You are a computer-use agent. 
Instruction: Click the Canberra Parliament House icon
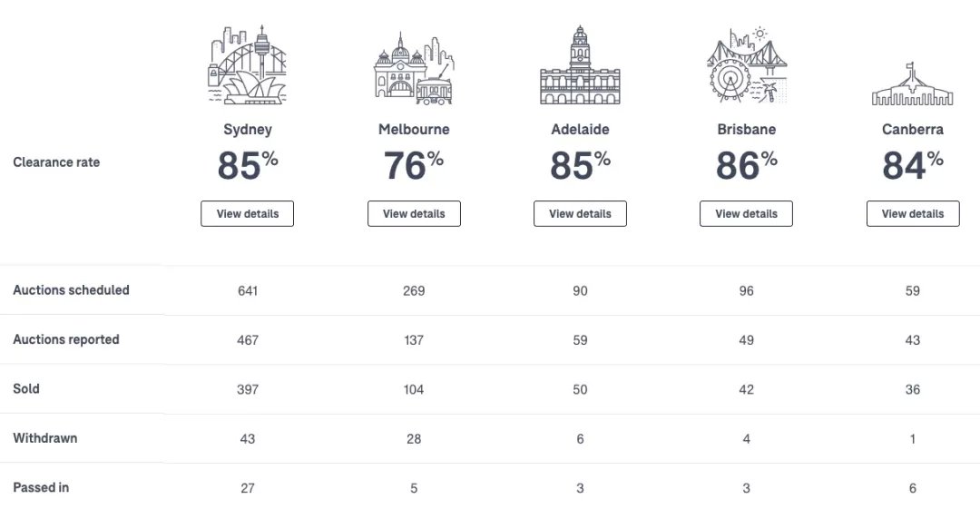913,83
